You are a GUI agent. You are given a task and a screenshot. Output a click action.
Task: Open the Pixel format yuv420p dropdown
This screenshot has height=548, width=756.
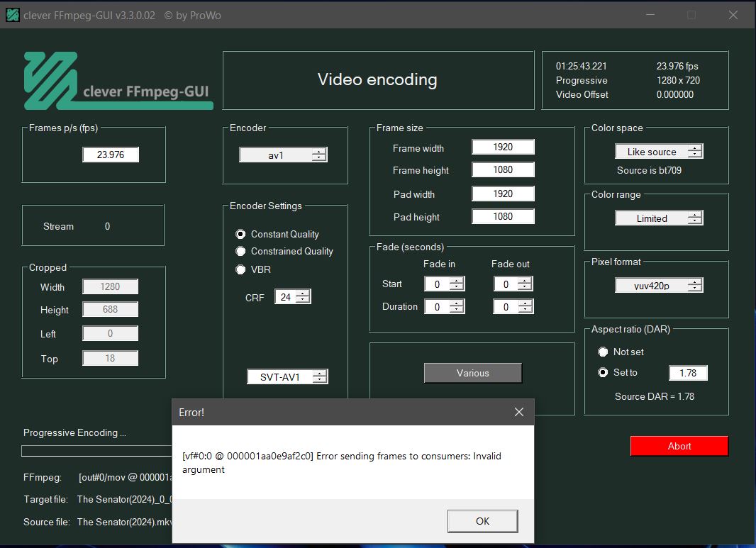(659, 285)
